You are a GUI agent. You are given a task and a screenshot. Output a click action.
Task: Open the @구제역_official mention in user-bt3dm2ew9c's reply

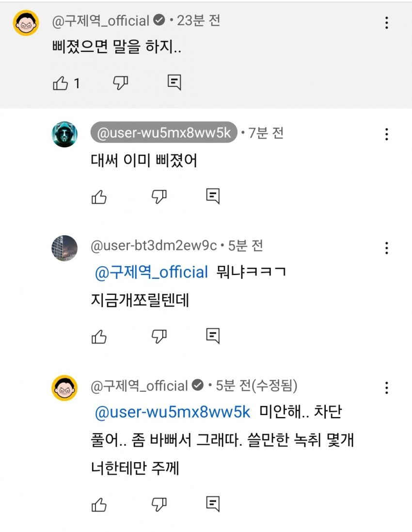click(x=151, y=273)
